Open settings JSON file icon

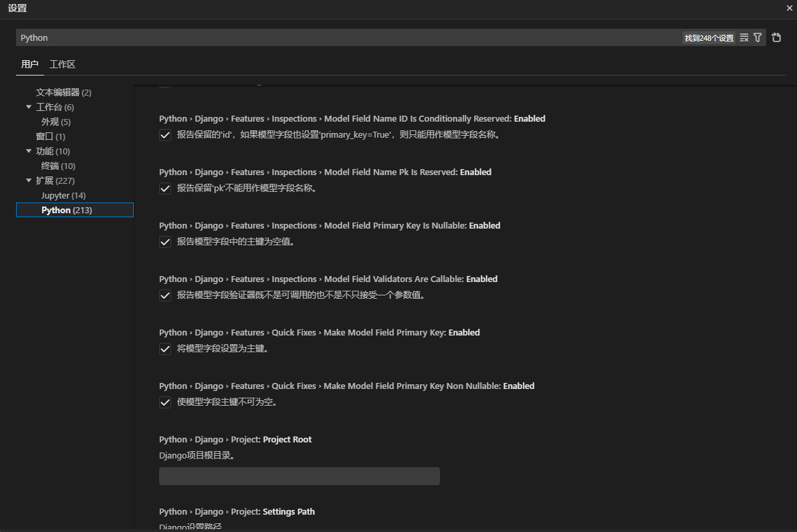pyautogui.click(x=776, y=37)
